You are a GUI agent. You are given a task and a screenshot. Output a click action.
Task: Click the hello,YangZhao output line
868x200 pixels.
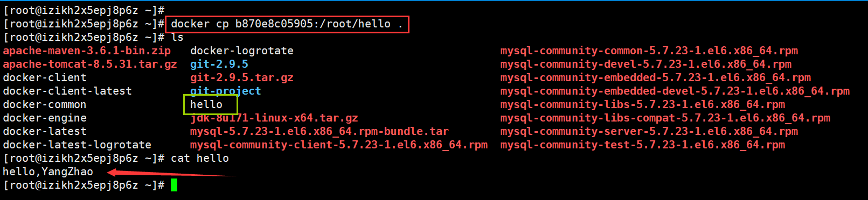click(48, 172)
